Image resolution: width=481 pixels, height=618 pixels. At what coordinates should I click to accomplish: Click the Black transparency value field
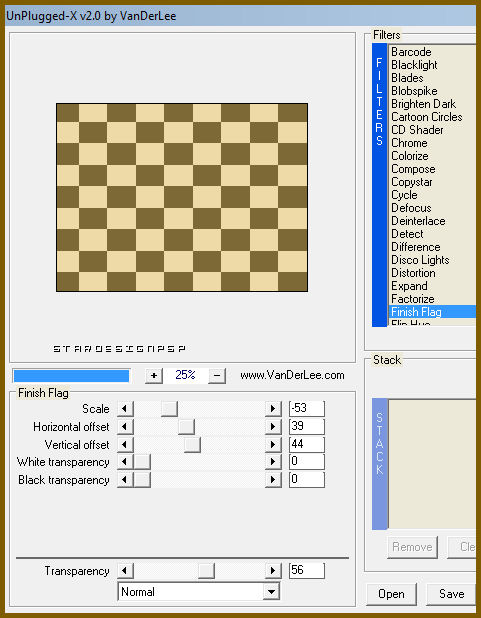coord(307,480)
